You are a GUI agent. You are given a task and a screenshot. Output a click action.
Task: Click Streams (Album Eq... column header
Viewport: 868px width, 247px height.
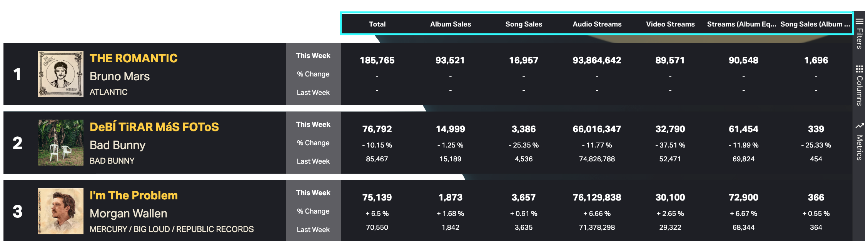(x=741, y=24)
